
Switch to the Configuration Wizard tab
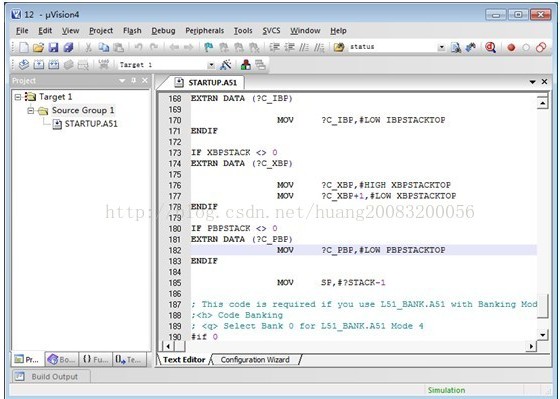point(255,360)
